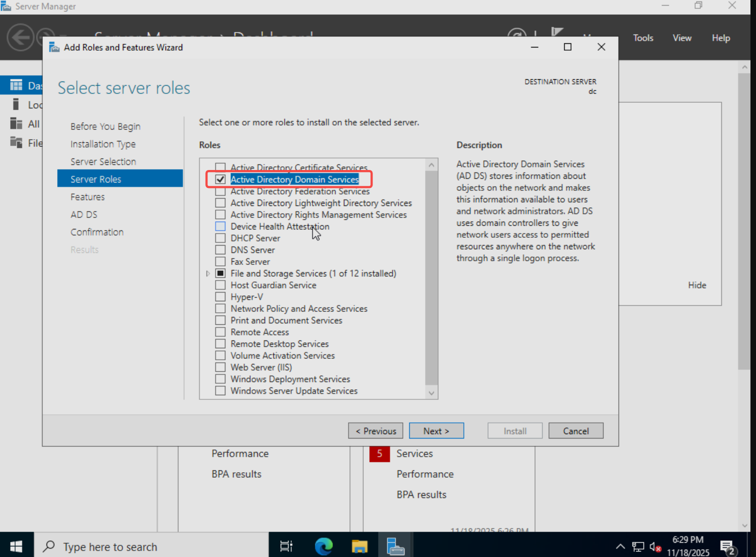756x557 pixels.
Task: Open Windows Start menu
Action: 16,546
